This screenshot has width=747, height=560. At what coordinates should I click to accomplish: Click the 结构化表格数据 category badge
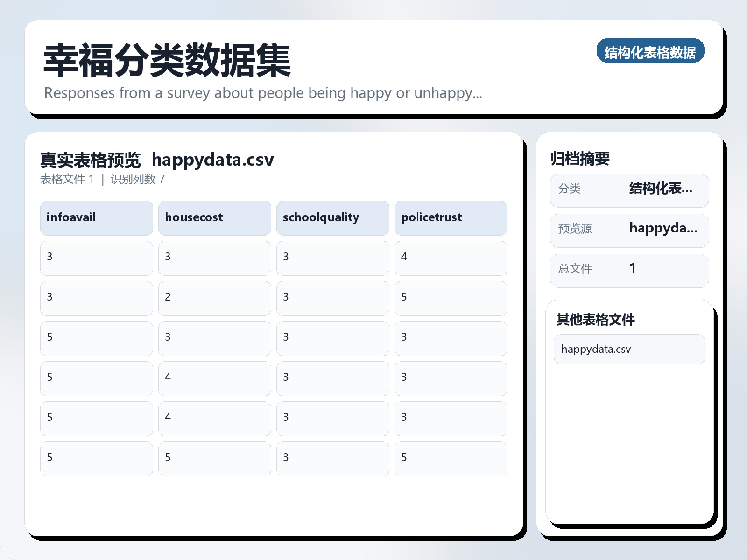(x=650, y=52)
